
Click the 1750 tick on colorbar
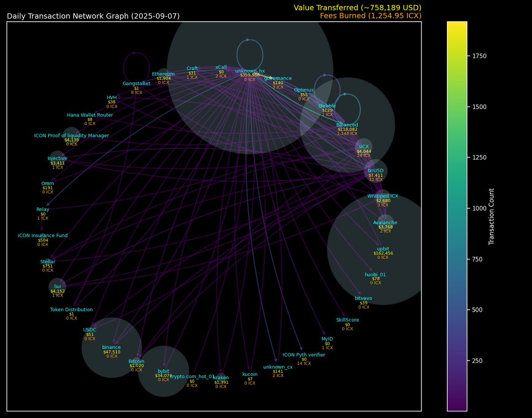point(478,56)
